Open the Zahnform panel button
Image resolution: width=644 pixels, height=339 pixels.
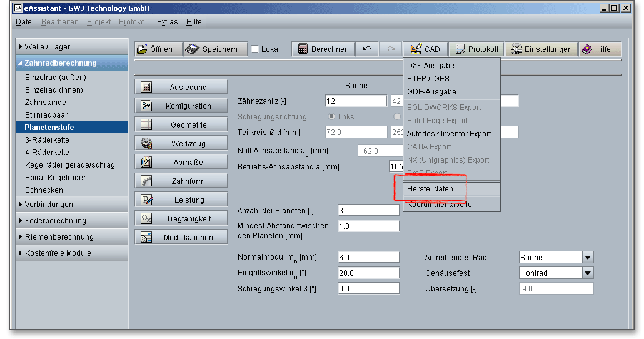[x=181, y=181]
